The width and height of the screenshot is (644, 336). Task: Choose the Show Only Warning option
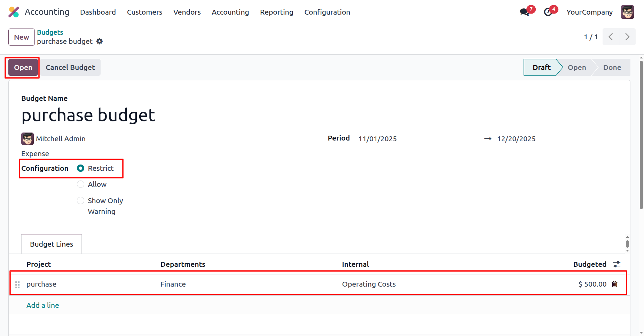(81, 201)
